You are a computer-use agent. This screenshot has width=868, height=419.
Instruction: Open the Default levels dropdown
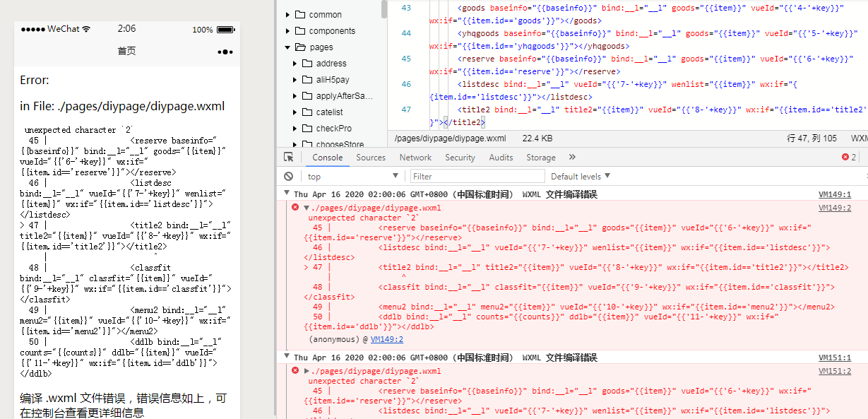point(581,176)
